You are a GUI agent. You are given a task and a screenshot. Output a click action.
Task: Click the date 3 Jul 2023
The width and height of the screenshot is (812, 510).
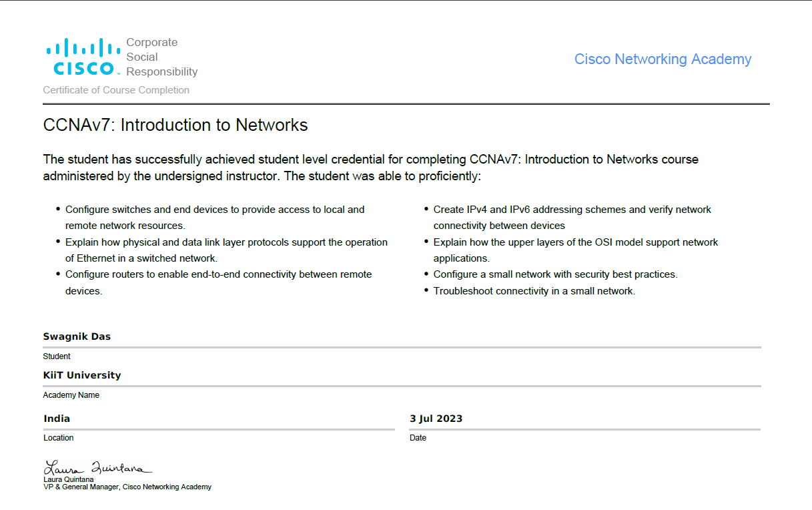pyautogui.click(x=436, y=419)
